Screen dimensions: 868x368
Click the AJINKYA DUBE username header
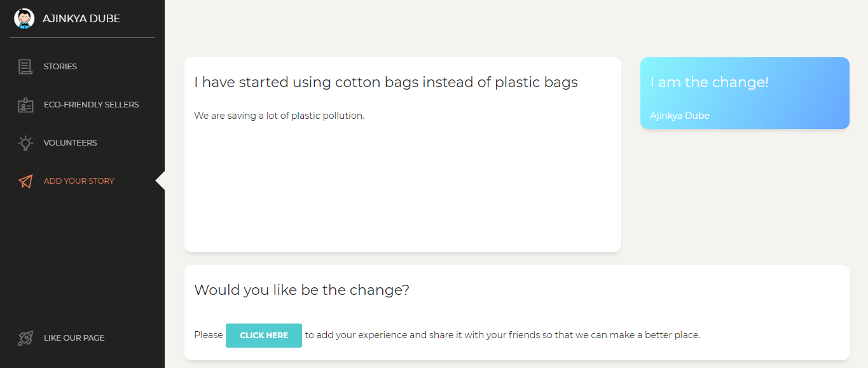pos(81,18)
